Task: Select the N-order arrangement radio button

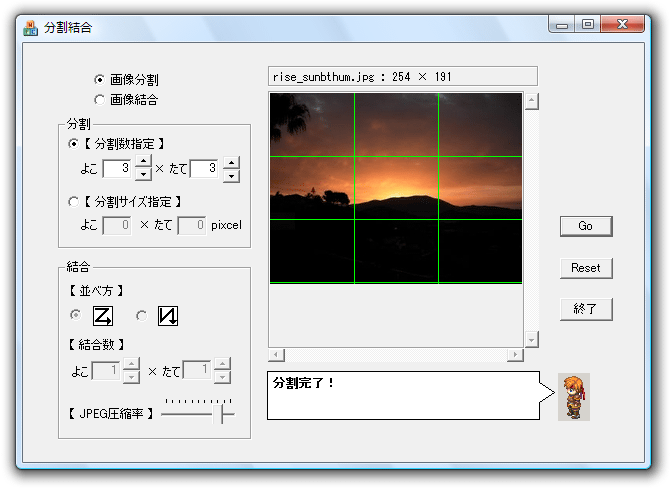Action: [141, 315]
